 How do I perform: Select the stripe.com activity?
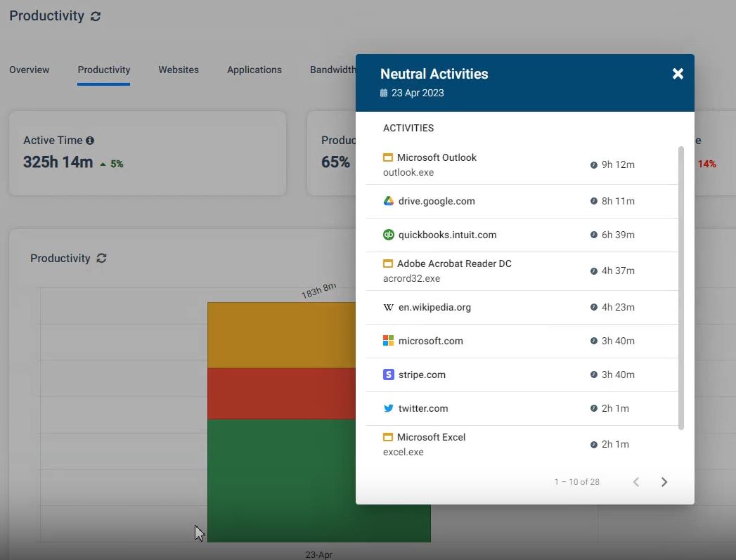pos(522,375)
